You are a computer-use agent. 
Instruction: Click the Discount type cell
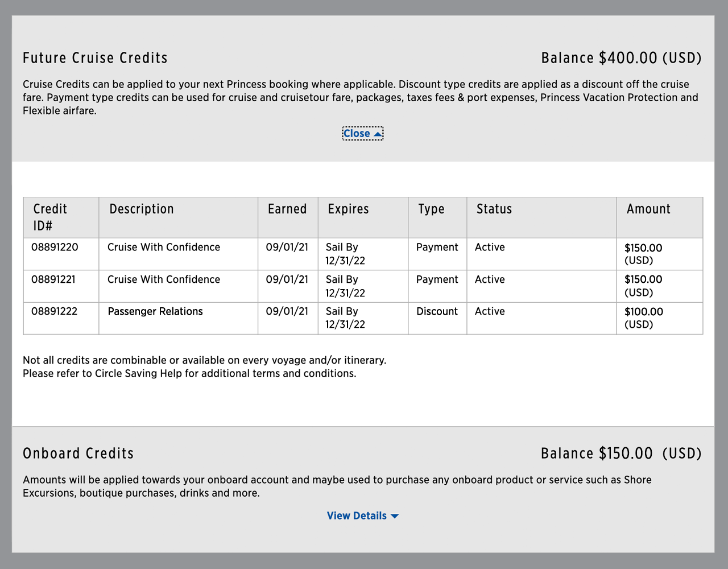pyautogui.click(x=437, y=311)
